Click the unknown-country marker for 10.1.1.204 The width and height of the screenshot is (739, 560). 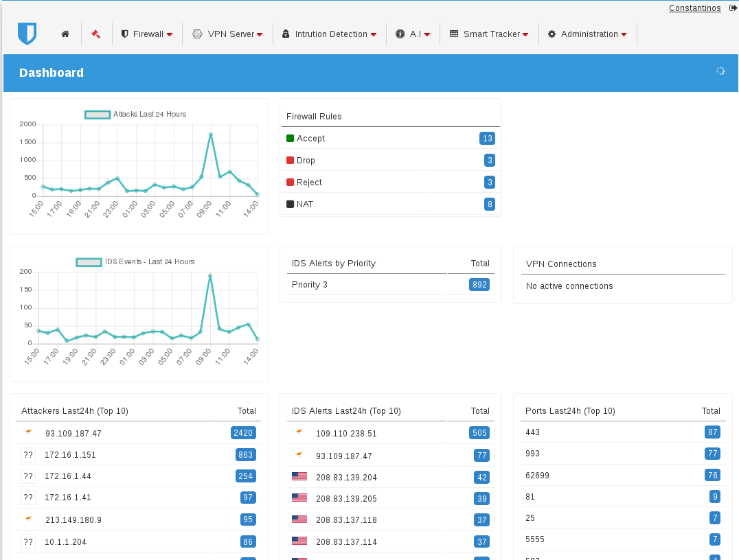pos(28,542)
